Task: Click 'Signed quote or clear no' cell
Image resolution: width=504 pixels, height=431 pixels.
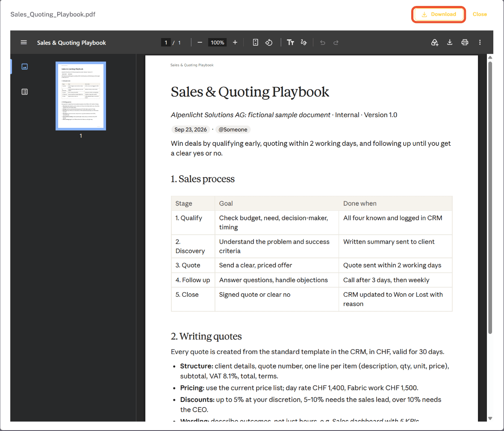Action: coord(277,299)
